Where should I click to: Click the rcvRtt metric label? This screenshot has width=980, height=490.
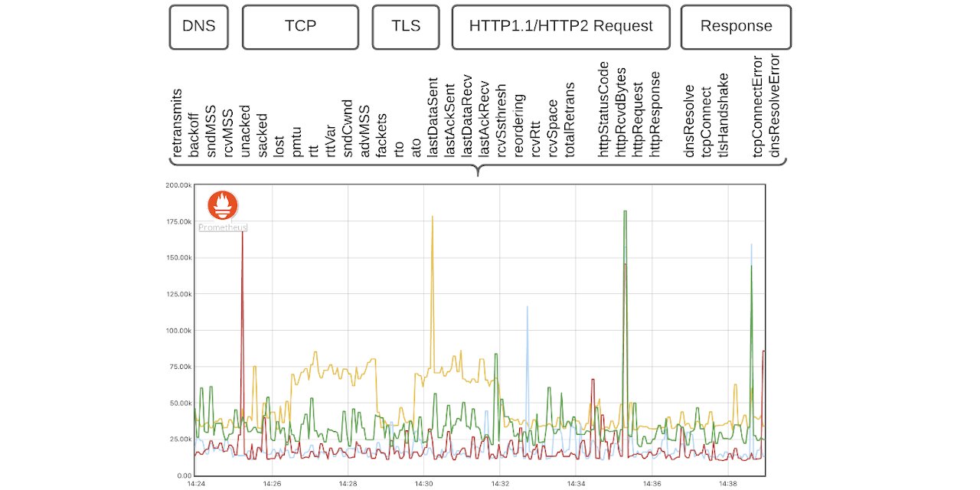[x=535, y=139]
